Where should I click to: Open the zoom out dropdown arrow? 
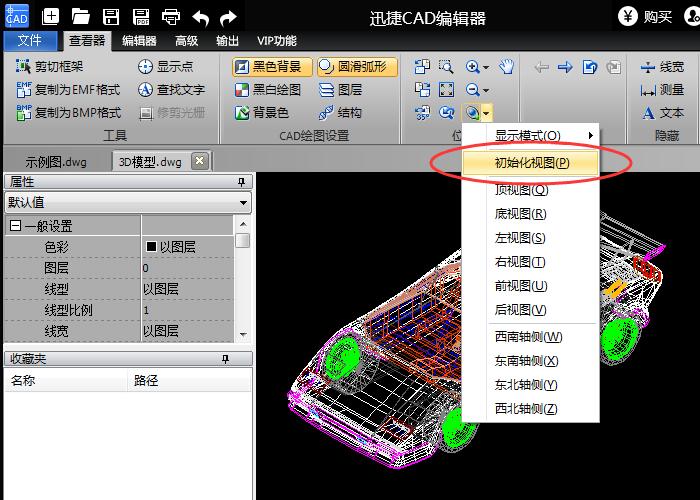pyautogui.click(x=486, y=91)
